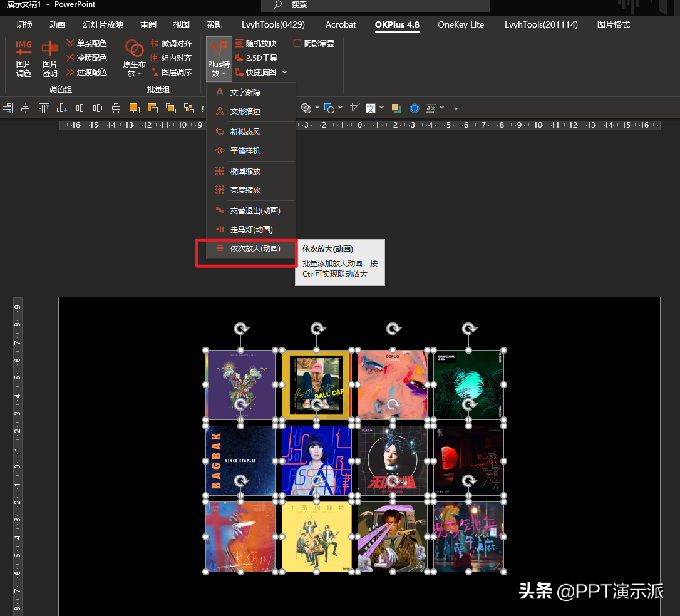
Task: Click 快捷脑图 quick mind map
Action: tap(256, 72)
